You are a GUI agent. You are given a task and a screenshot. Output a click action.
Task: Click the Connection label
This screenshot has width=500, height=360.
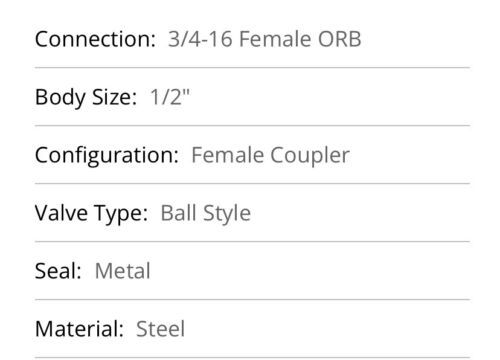coord(95,39)
